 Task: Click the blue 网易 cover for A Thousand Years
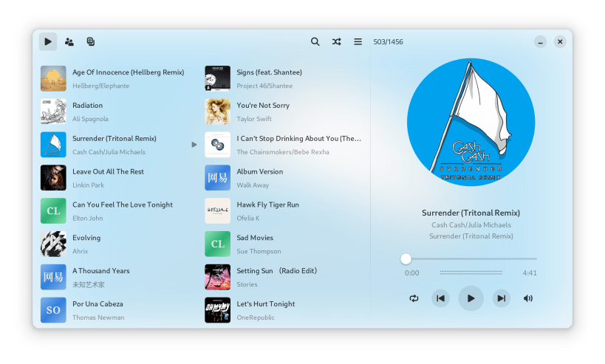pos(53,277)
